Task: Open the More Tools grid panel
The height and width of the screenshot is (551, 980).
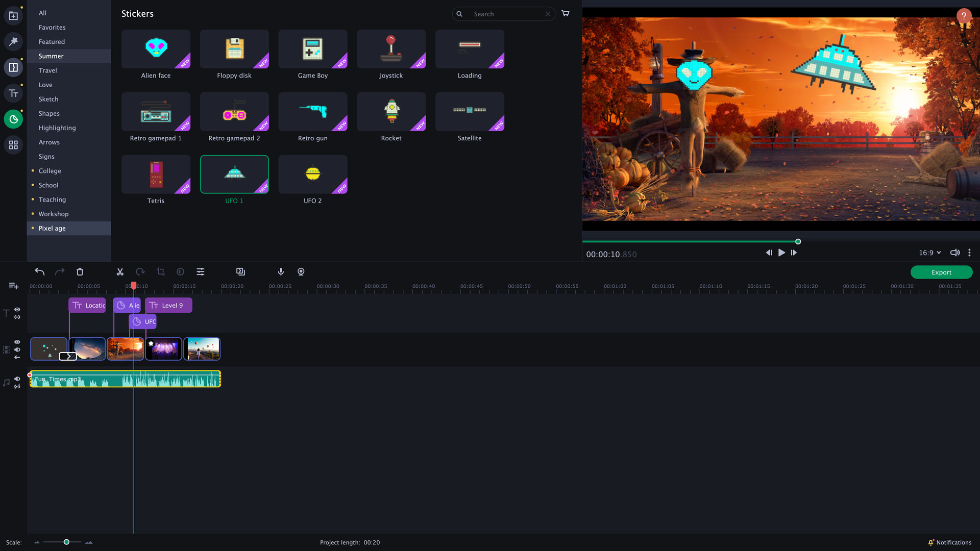Action: click(x=13, y=145)
